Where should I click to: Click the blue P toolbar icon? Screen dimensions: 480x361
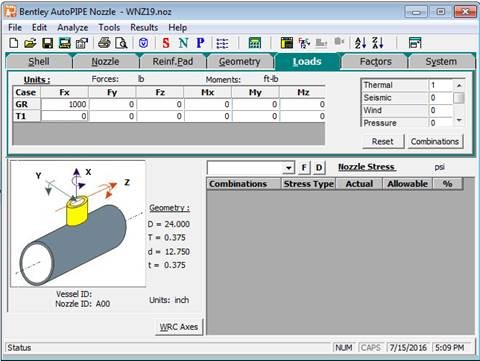pos(200,43)
